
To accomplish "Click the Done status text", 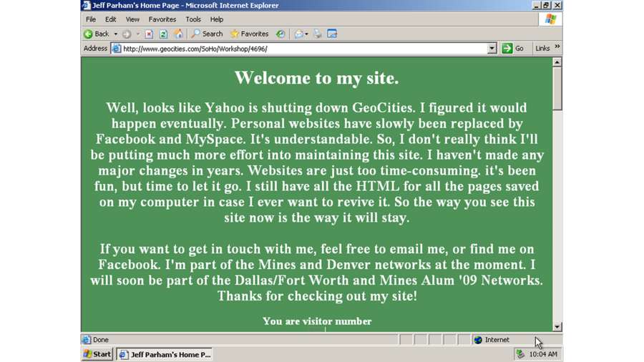I will point(101,340).
